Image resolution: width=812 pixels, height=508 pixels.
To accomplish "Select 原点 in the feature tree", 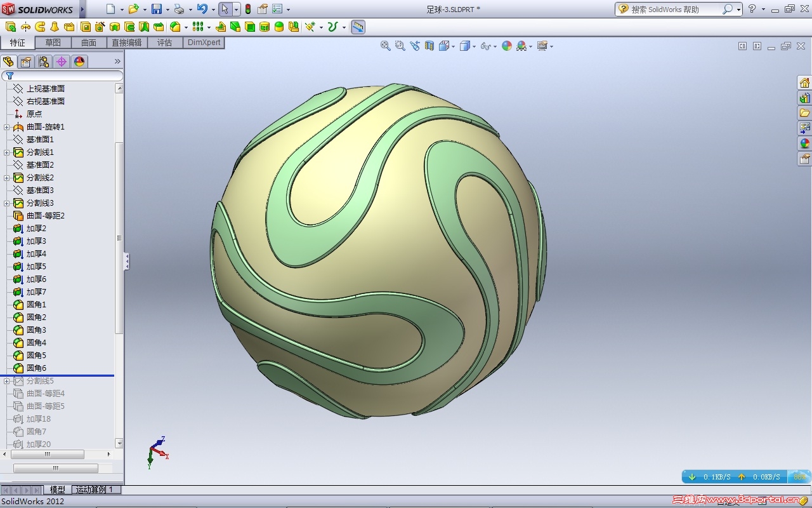I will 34,114.
